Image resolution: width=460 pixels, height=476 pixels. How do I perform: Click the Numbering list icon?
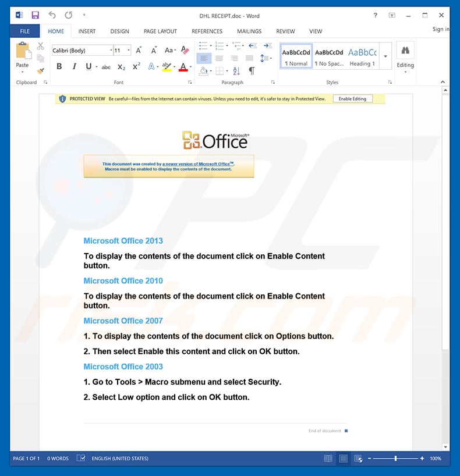[x=220, y=46]
